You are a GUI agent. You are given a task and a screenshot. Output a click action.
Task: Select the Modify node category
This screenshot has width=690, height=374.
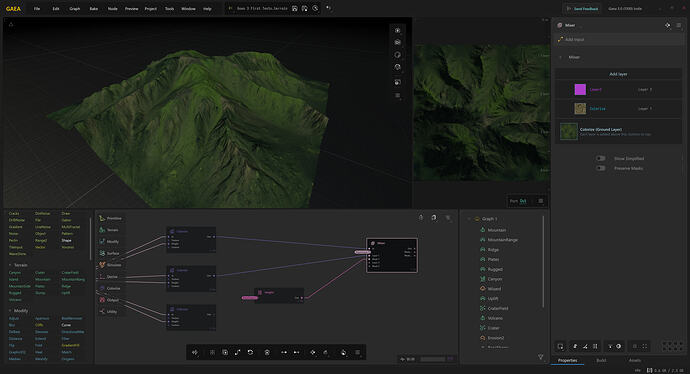tap(109, 242)
